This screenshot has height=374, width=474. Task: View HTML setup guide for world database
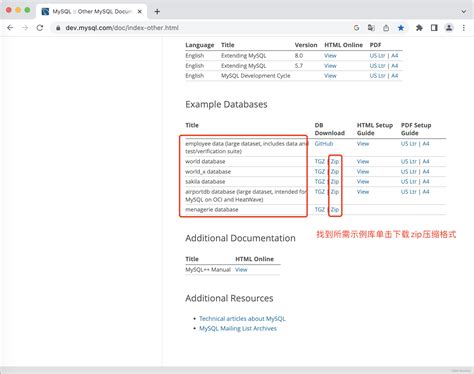363,161
